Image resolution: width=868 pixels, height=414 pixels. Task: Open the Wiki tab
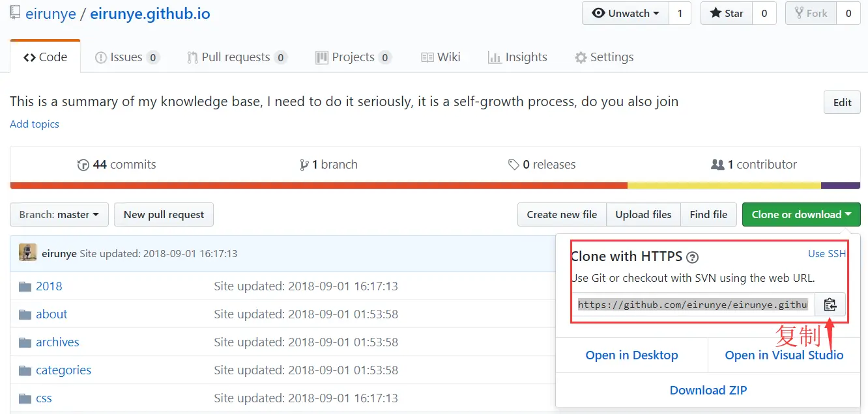[x=441, y=57]
